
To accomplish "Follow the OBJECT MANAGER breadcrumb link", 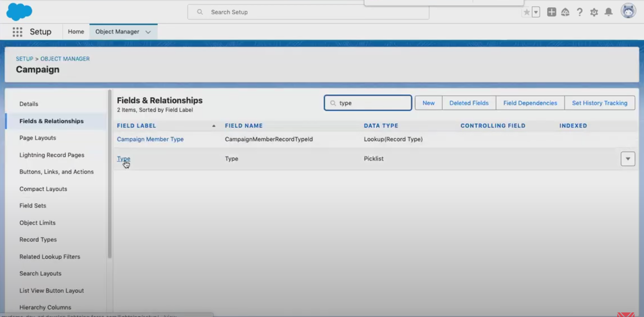I will coord(65,59).
